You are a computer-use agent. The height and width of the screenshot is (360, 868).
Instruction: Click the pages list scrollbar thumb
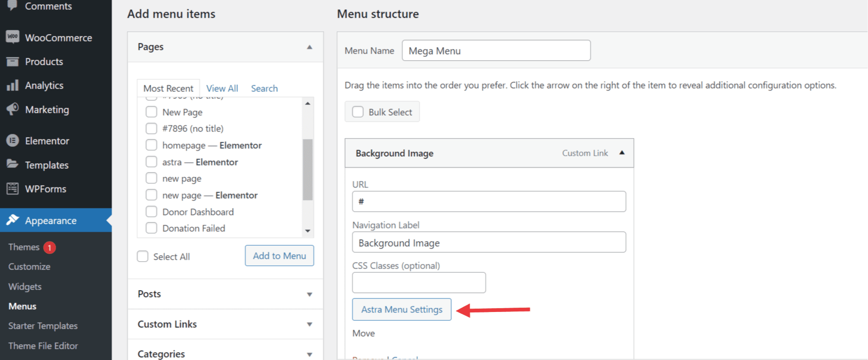coord(308,169)
